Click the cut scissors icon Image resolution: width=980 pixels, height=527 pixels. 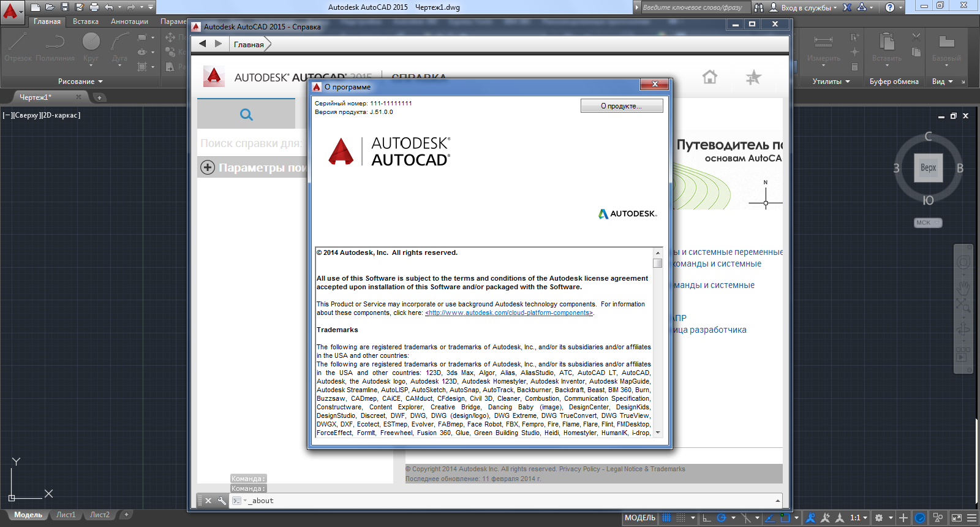pos(916,37)
